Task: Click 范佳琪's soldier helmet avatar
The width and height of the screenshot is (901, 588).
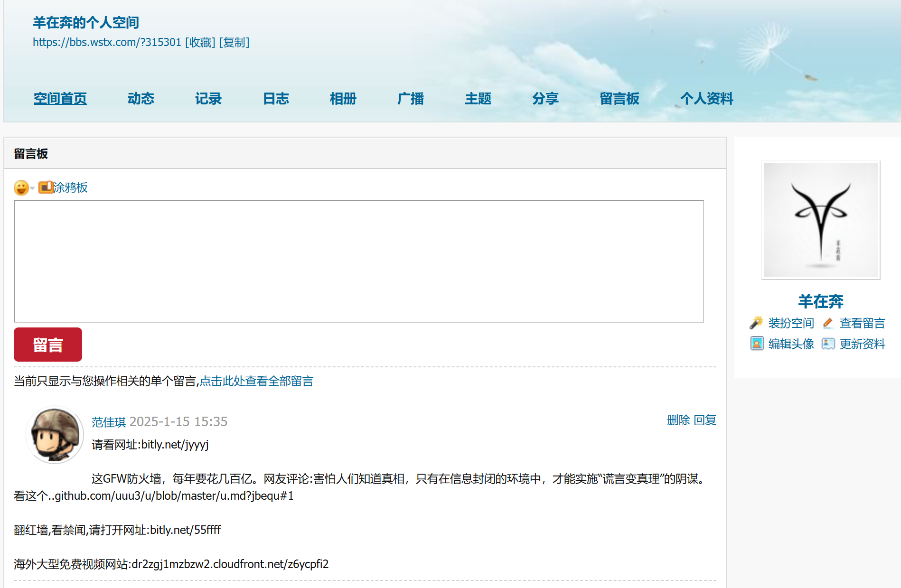Action: pyautogui.click(x=55, y=435)
